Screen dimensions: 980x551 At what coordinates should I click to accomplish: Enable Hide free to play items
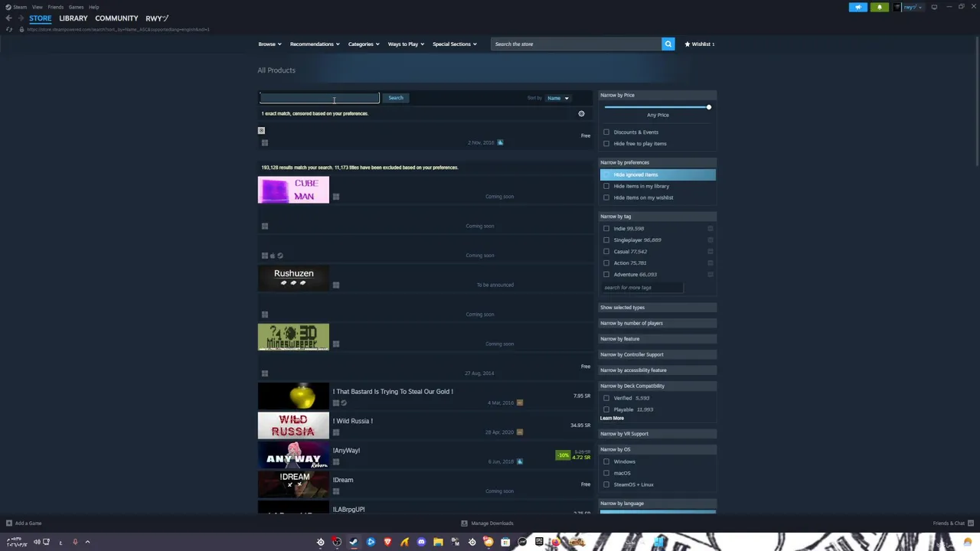[606, 144]
